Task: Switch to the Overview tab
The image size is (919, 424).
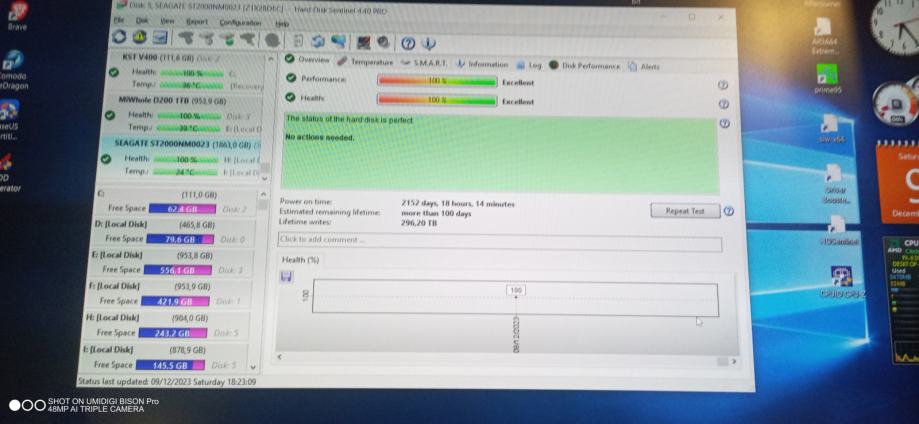Action: [307, 60]
